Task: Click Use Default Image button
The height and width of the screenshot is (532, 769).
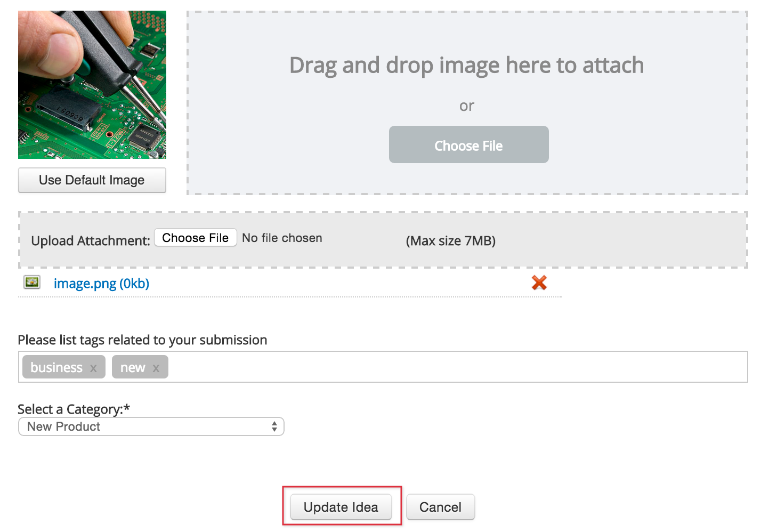Action: [92, 180]
